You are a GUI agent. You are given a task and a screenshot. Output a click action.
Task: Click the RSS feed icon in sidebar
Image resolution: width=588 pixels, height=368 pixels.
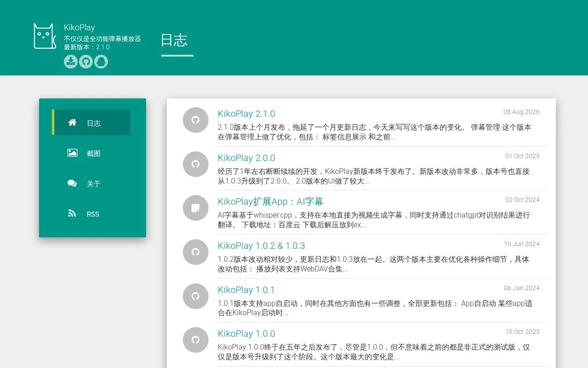point(72,213)
